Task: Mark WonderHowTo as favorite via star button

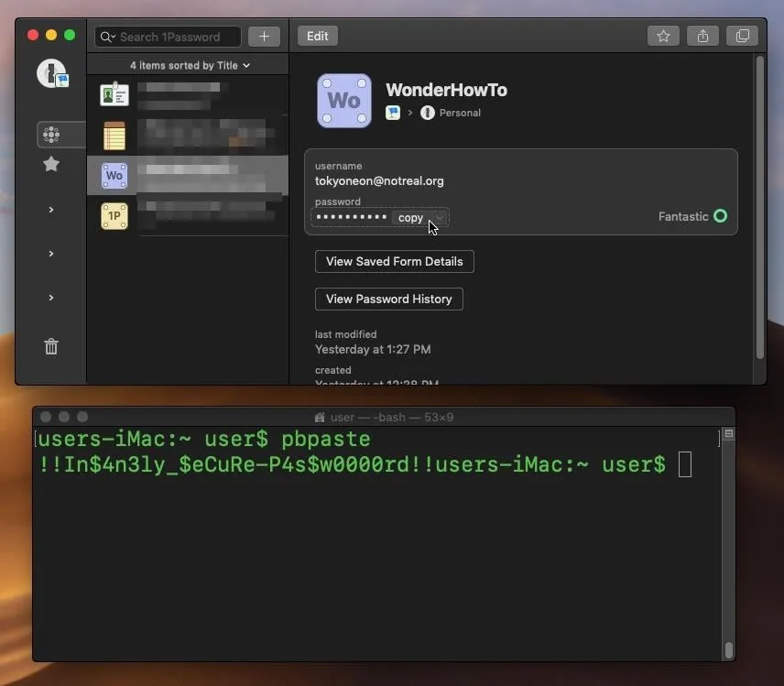Action: coord(663,36)
